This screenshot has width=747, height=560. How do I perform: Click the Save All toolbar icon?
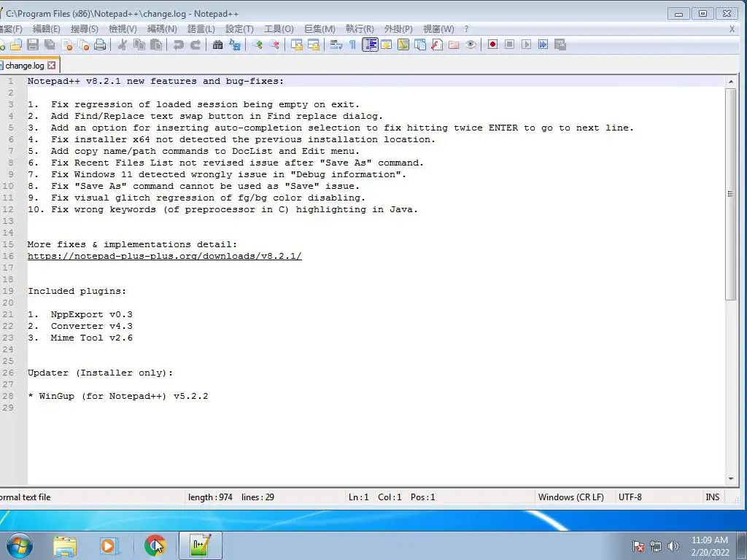point(50,44)
